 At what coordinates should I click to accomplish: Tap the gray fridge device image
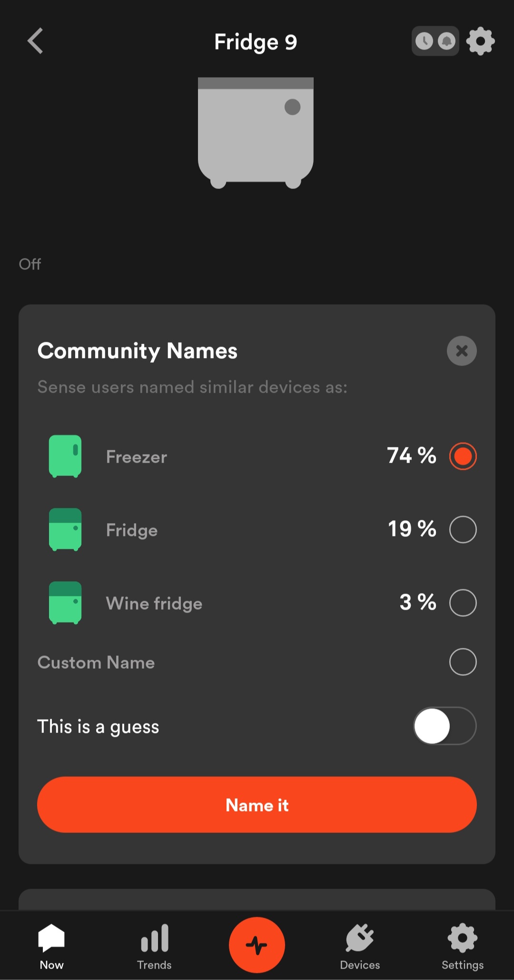(x=256, y=133)
